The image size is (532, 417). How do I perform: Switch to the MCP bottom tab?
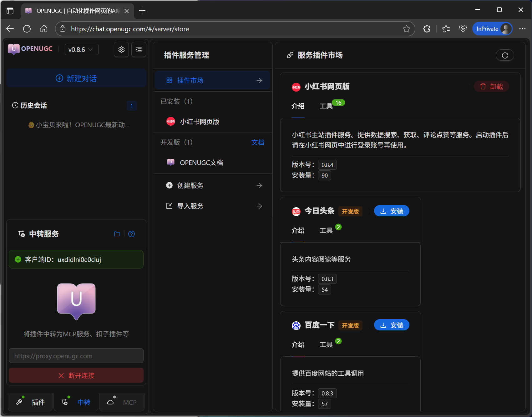(122, 402)
